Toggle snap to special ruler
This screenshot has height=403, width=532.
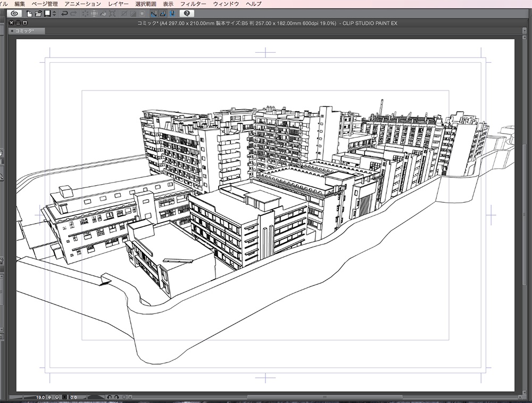click(x=163, y=13)
